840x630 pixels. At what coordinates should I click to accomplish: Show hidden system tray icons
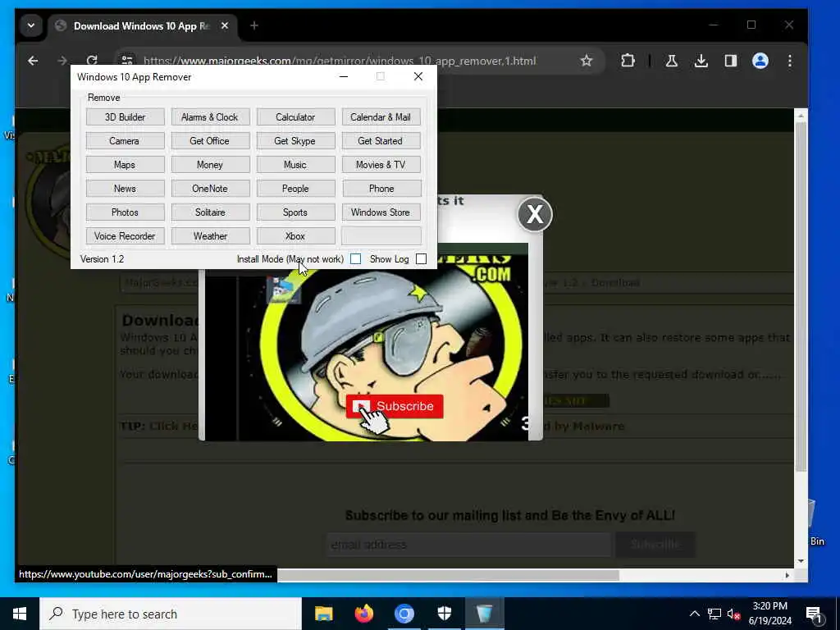tap(694, 614)
